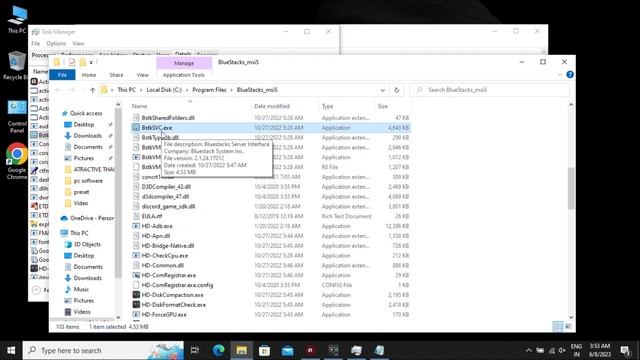Click the HD-ComRegistrar.exe file icon
This screenshot has height=360, width=640.
136,275
